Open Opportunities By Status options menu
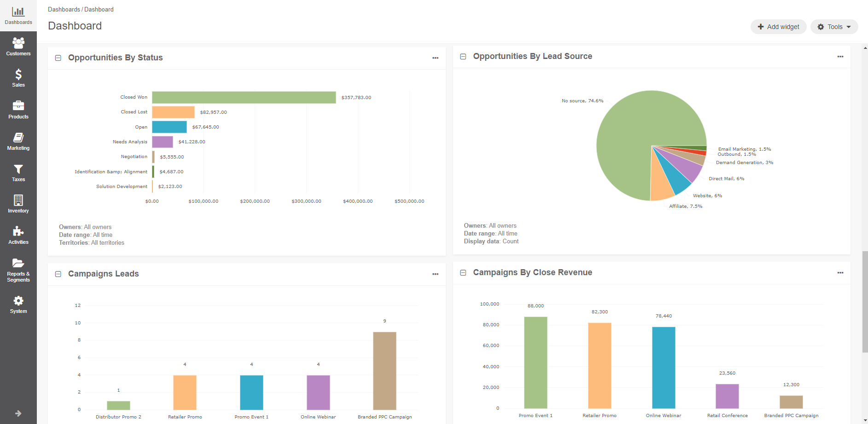 point(435,58)
